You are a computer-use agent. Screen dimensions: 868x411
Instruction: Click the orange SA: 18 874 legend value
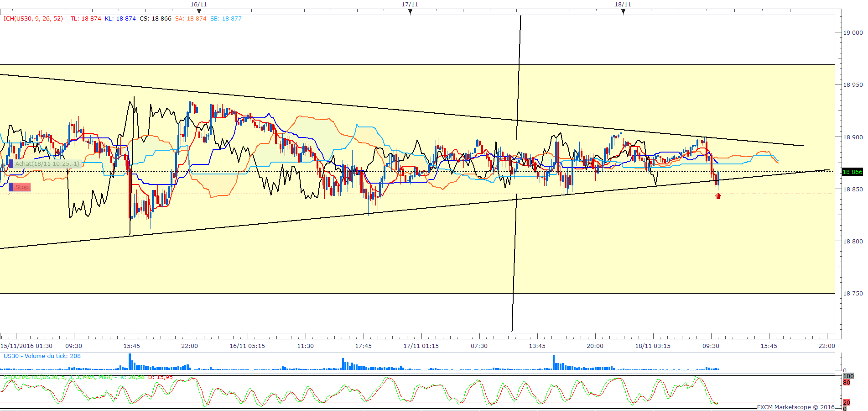pos(191,19)
